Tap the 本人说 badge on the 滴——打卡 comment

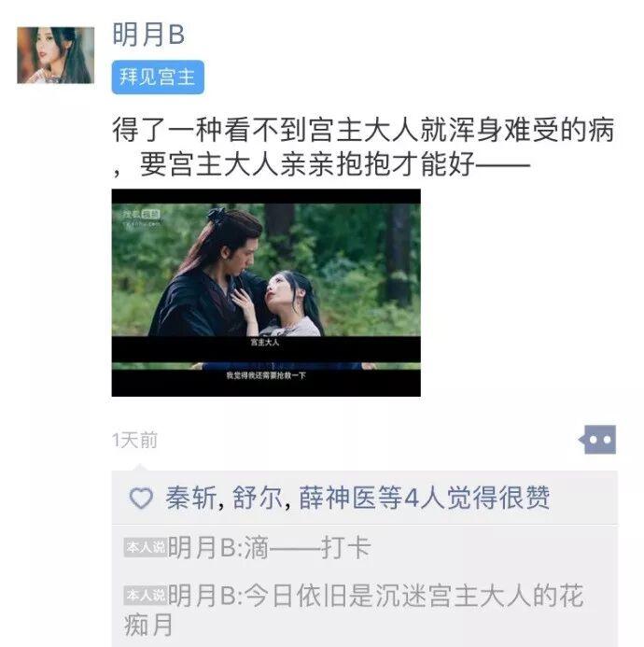click(x=146, y=548)
